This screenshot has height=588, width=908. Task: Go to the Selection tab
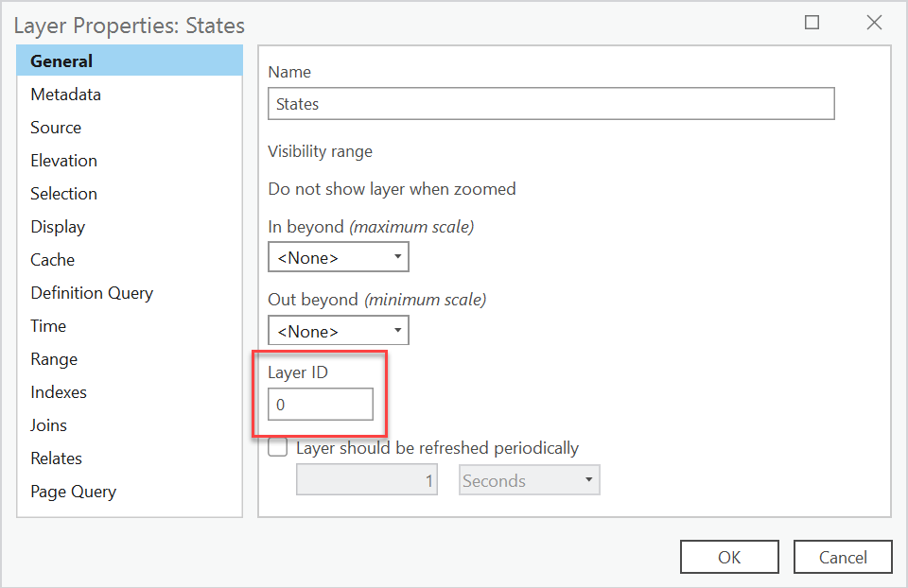click(x=63, y=194)
